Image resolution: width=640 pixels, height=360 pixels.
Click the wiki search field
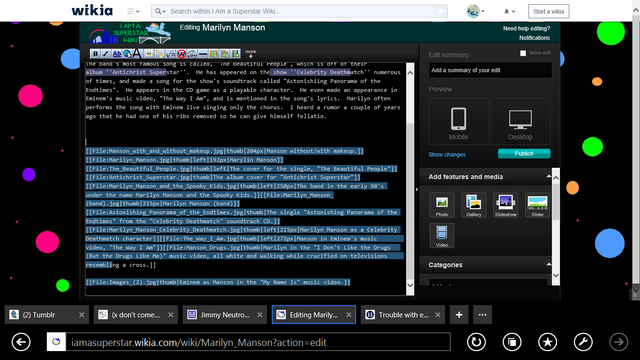click(300, 11)
